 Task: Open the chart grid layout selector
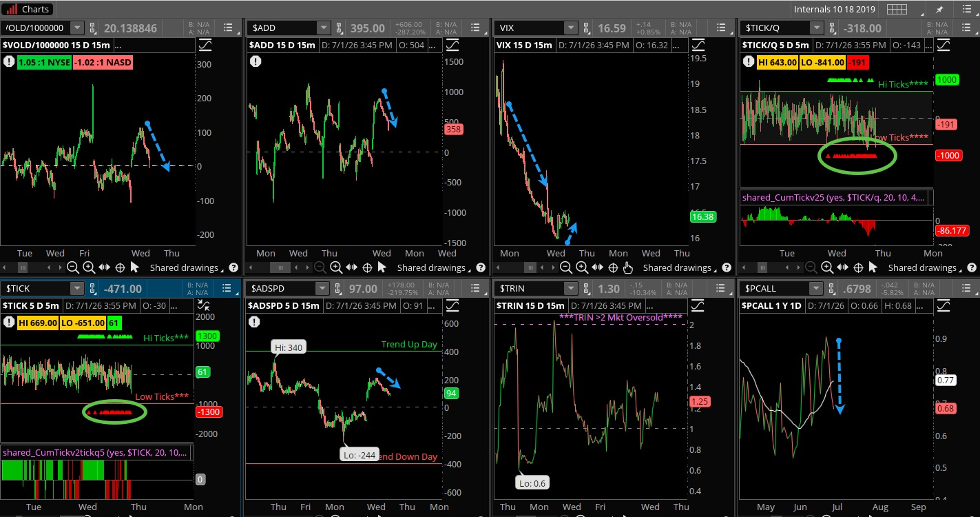pos(896,10)
